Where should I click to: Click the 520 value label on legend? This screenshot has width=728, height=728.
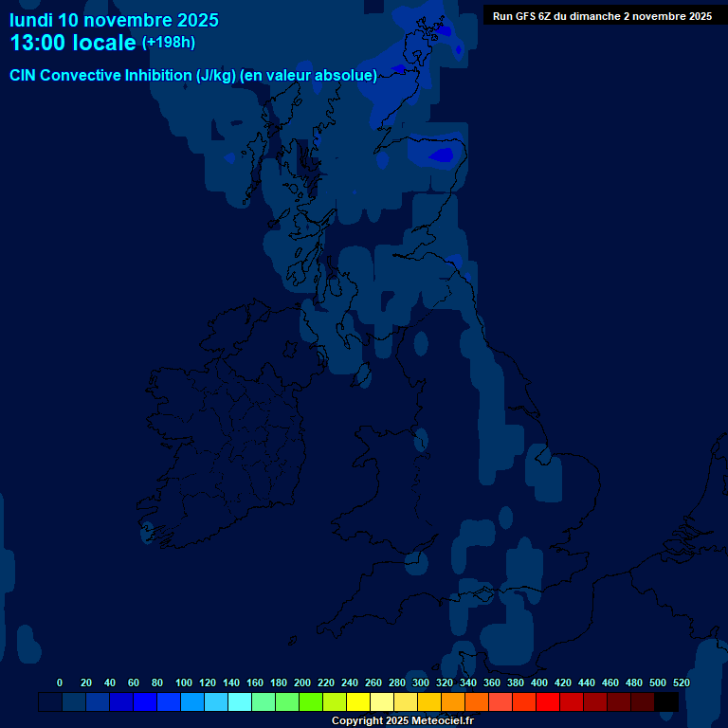(681, 682)
